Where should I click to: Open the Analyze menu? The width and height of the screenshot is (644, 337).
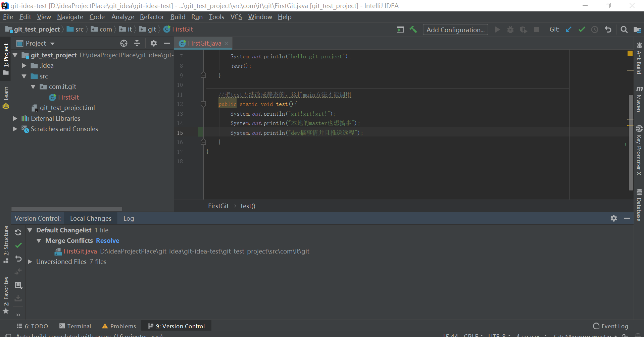123,17
